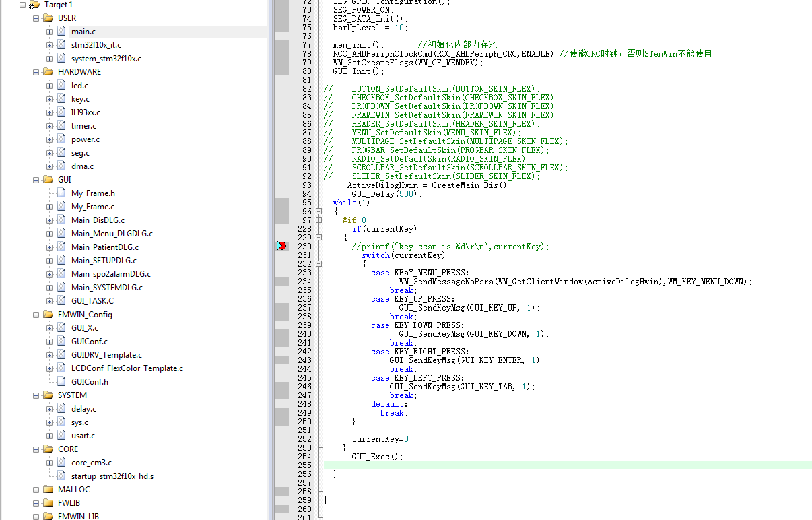The height and width of the screenshot is (520, 812).
Task: Select Main_SYSTEMDLG.c in the tree
Action: click(107, 288)
